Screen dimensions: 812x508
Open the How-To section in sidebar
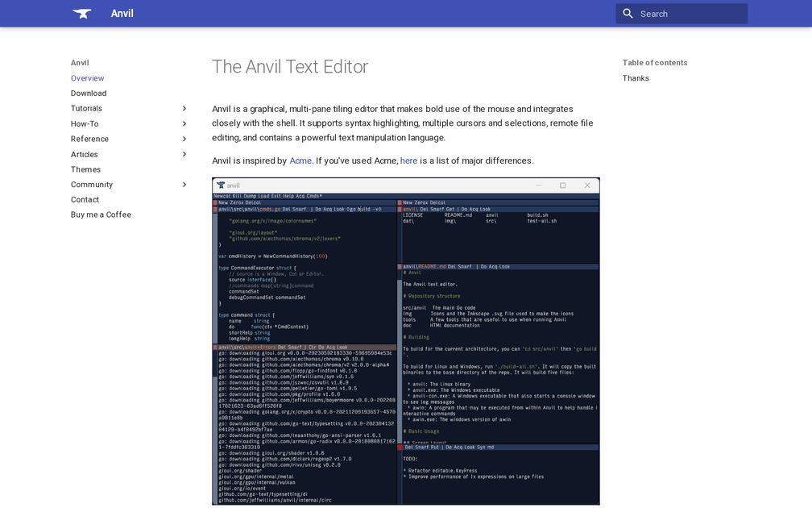point(85,124)
